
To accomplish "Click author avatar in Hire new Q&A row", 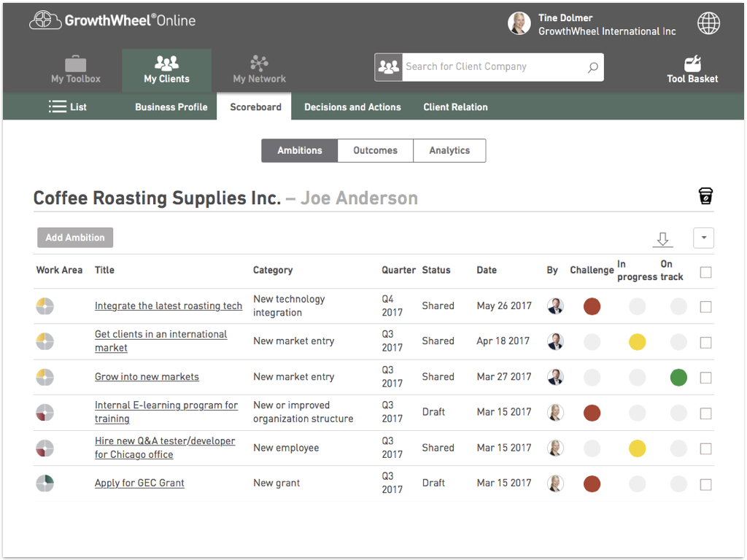I will [555, 448].
